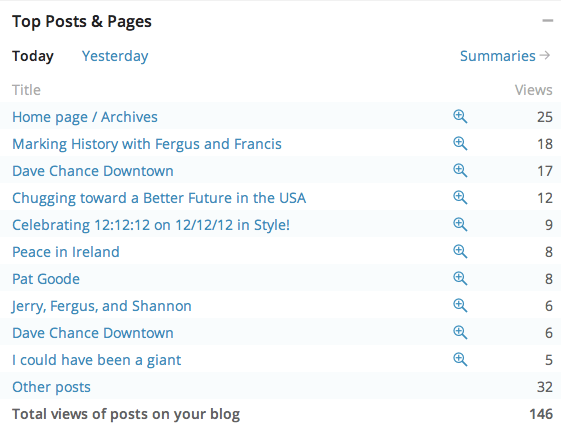Open I could have been a giant post
Screen dimensions: 561x432
click(x=97, y=360)
